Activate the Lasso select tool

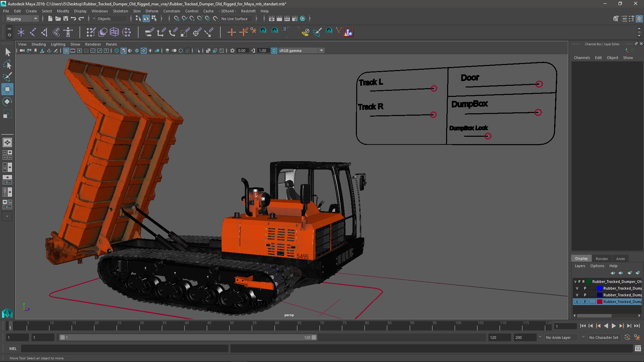tap(7, 64)
